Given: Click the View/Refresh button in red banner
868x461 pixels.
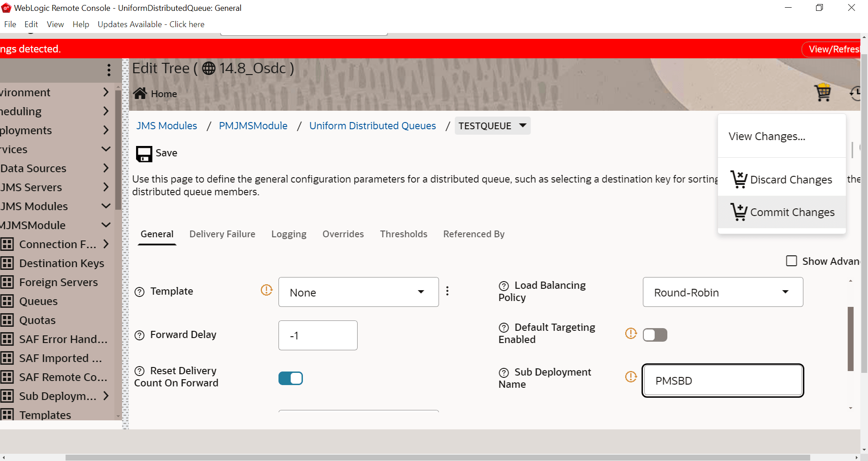Looking at the screenshot, I should (x=831, y=49).
